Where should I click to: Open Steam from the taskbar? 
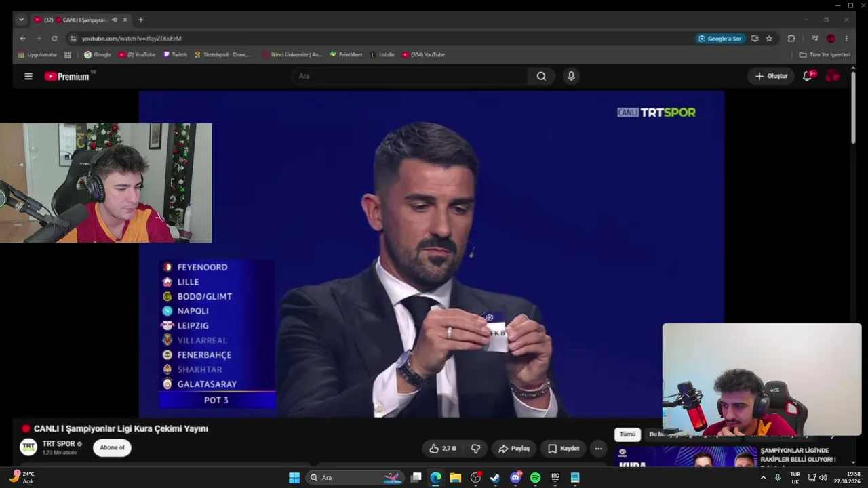495,478
